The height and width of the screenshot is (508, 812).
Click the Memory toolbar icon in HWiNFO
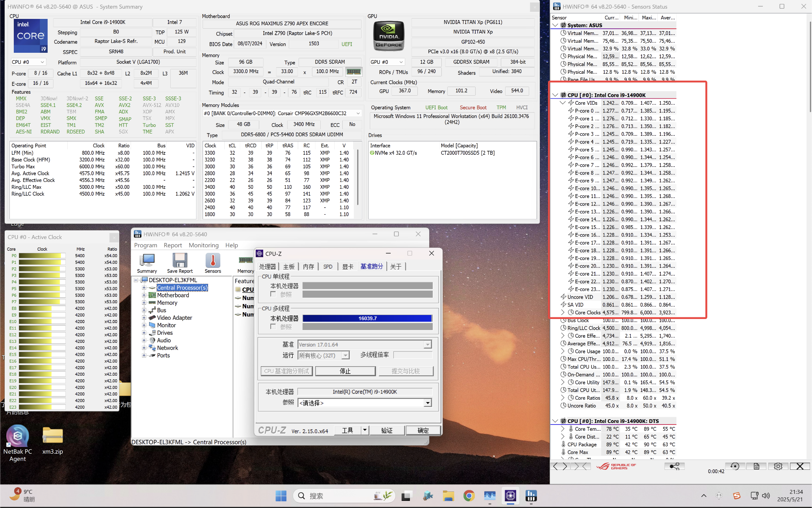click(245, 263)
